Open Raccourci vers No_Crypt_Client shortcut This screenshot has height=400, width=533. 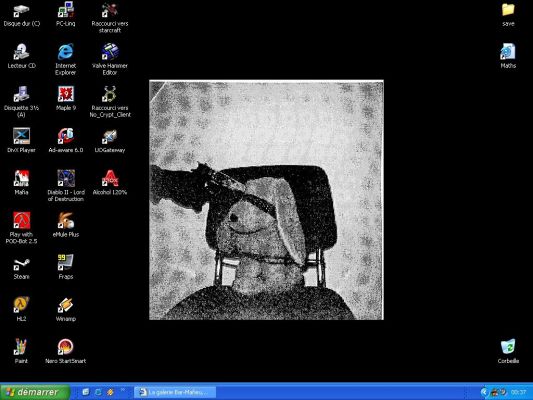pyautogui.click(x=110, y=102)
